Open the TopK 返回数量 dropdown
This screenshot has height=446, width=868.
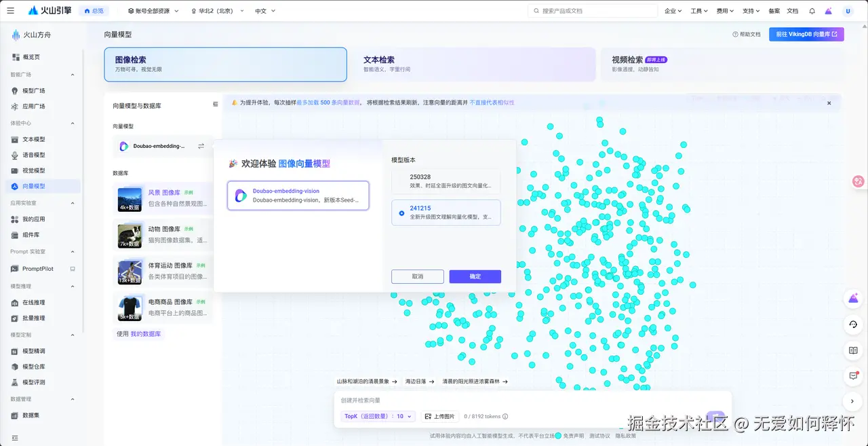tap(378, 416)
